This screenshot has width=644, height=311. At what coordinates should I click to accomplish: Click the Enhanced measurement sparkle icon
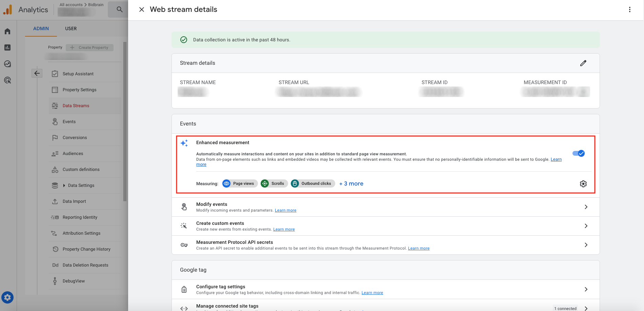184,143
